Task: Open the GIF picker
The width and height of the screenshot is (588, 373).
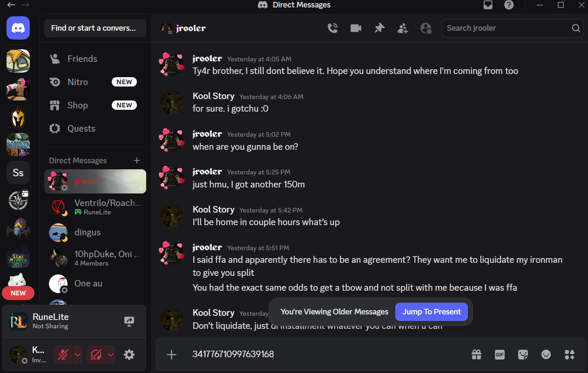Action: pos(500,354)
